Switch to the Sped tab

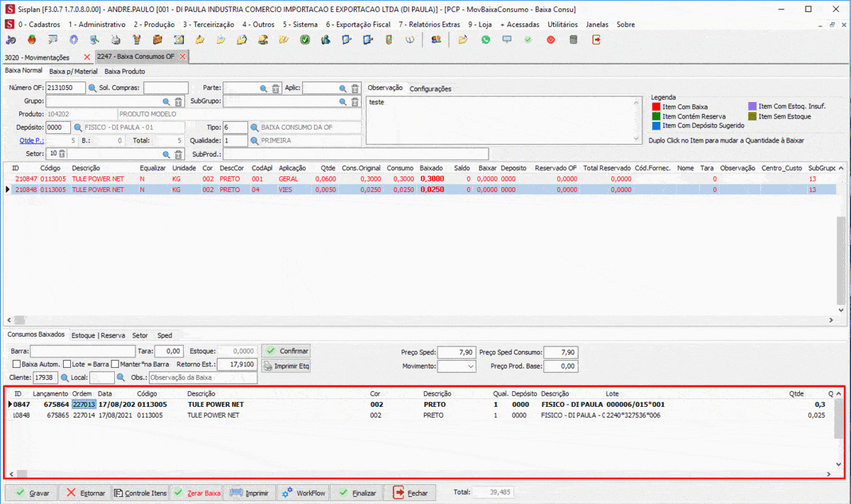(x=165, y=335)
